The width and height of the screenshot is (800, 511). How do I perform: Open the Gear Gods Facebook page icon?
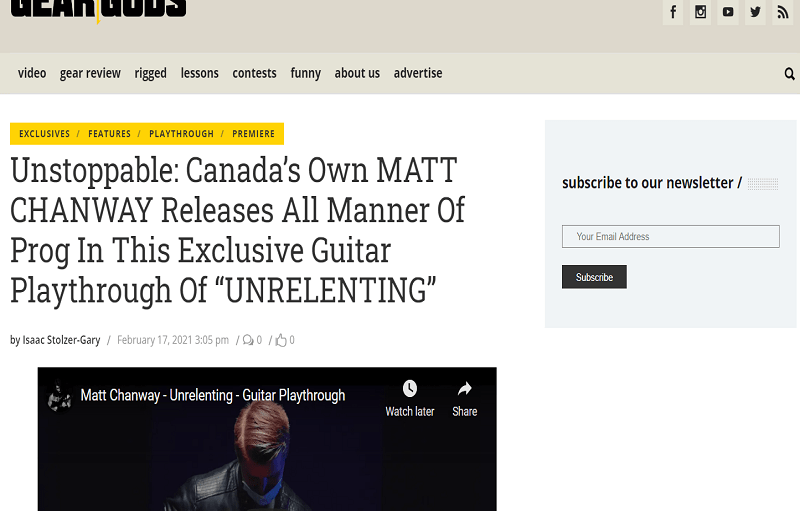click(673, 12)
